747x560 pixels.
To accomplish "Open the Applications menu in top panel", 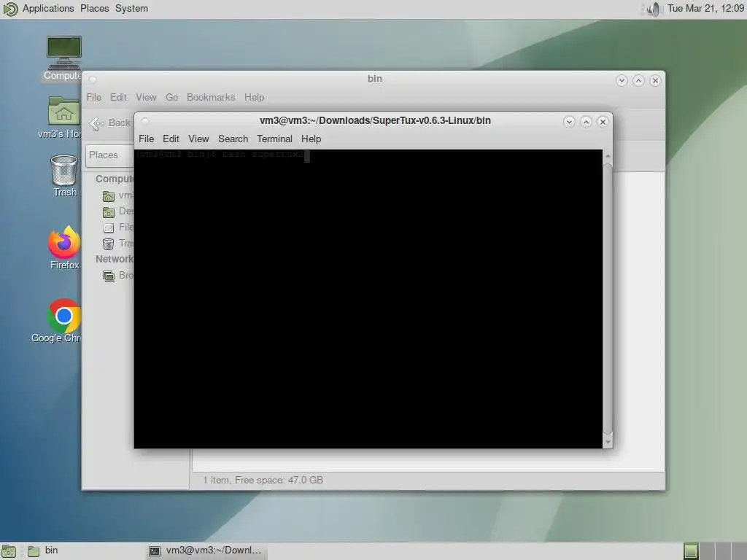I will (48, 8).
